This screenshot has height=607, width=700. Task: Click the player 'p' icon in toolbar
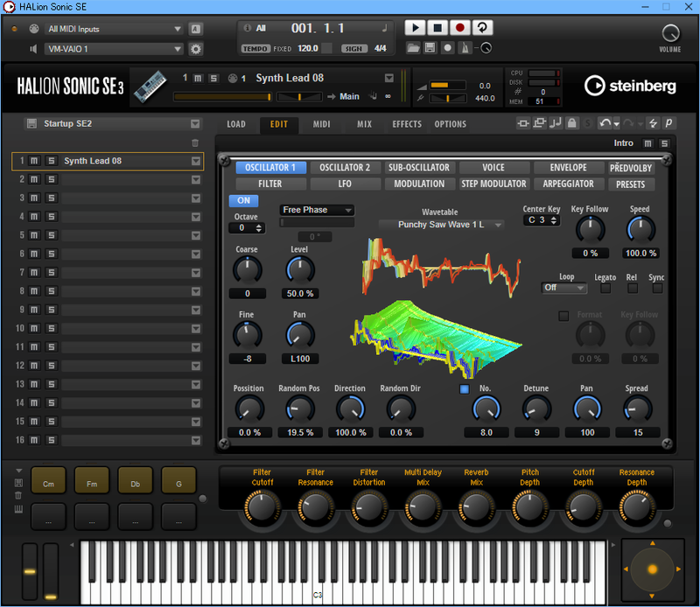pyautogui.click(x=668, y=122)
